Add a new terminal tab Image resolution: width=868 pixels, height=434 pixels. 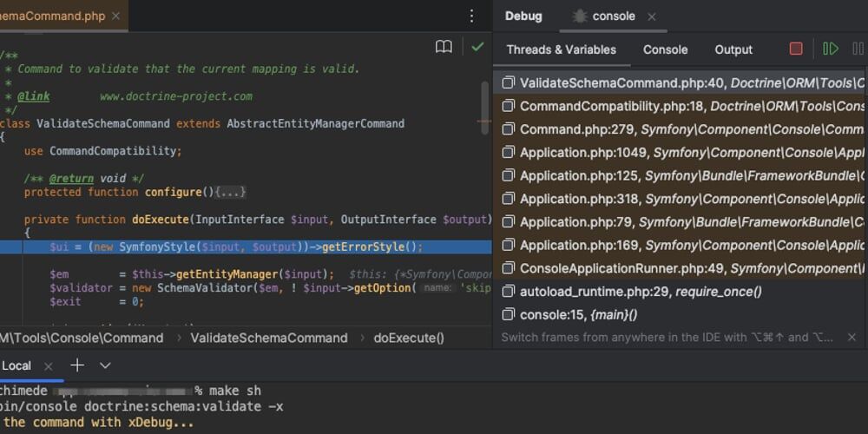(x=77, y=365)
